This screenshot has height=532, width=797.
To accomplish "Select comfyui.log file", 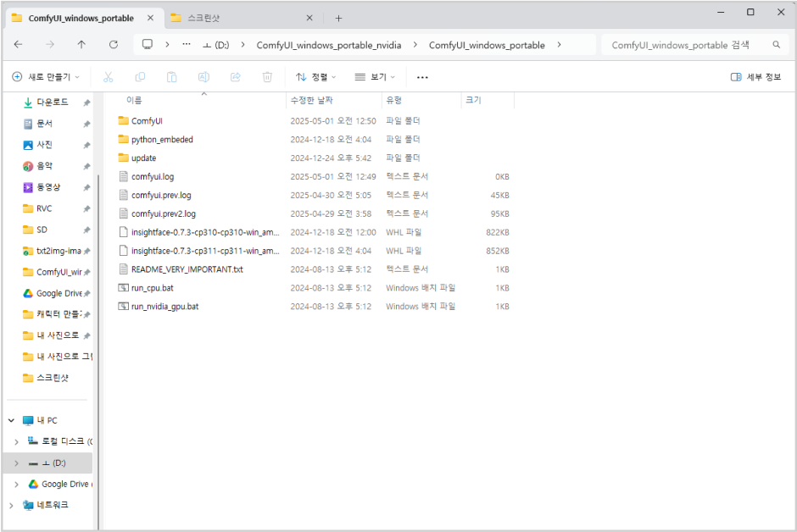I will [147, 177].
